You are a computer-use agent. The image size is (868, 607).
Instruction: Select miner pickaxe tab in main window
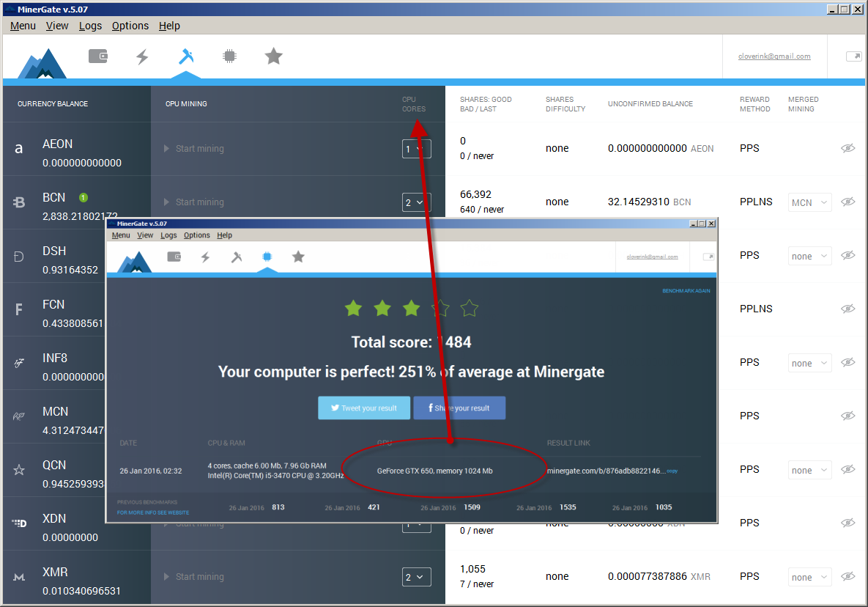(x=186, y=56)
